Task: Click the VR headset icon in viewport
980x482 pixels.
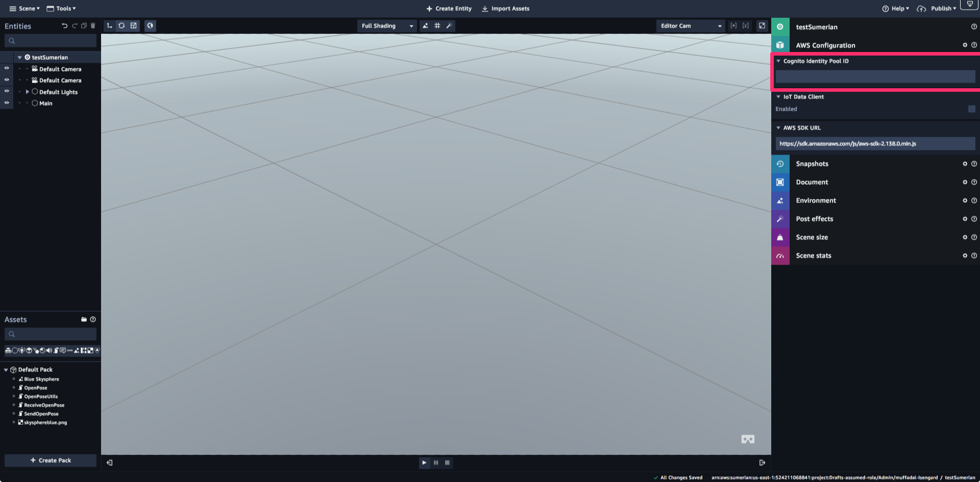Action: pyautogui.click(x=748, y=439)
